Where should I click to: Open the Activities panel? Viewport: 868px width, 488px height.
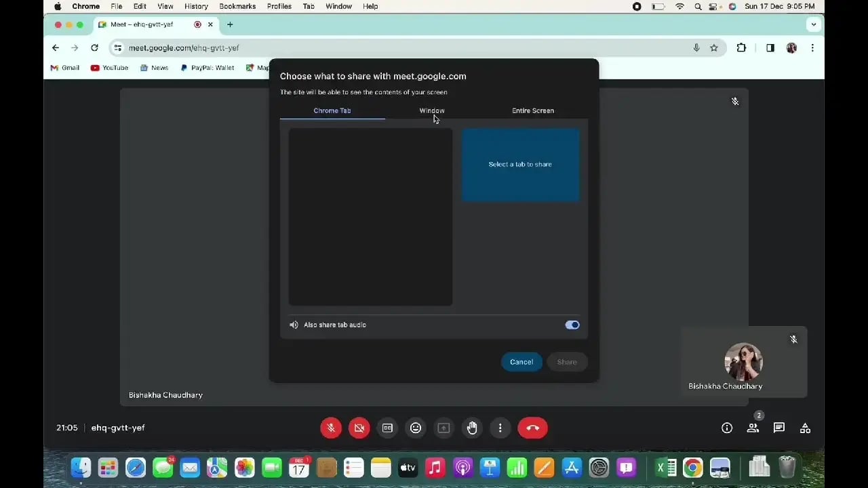pyautogui.click(x=805, y=428)
